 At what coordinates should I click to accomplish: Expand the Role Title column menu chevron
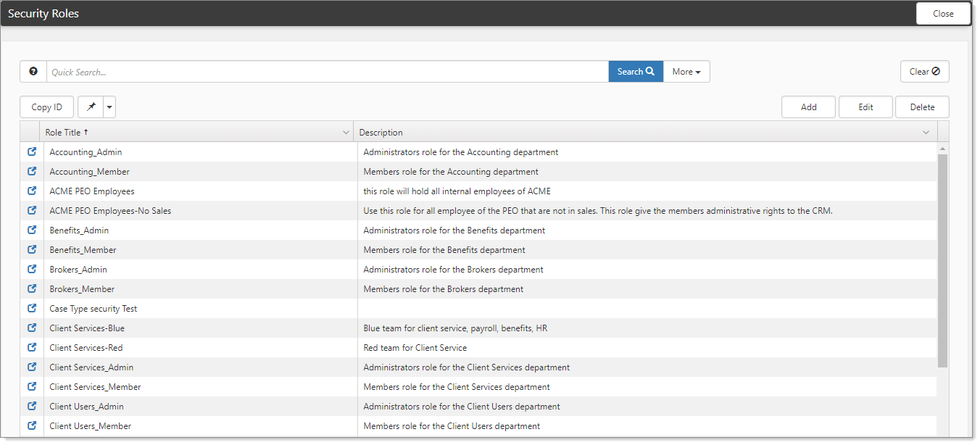346,133
